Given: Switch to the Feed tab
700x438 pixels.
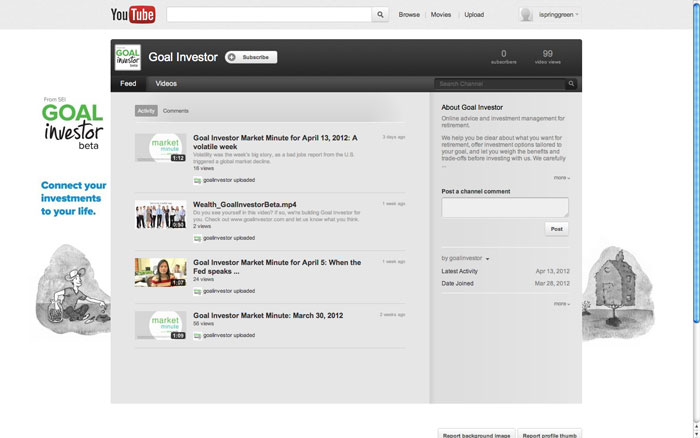Looking at the screenshot, I should [128, 83].
